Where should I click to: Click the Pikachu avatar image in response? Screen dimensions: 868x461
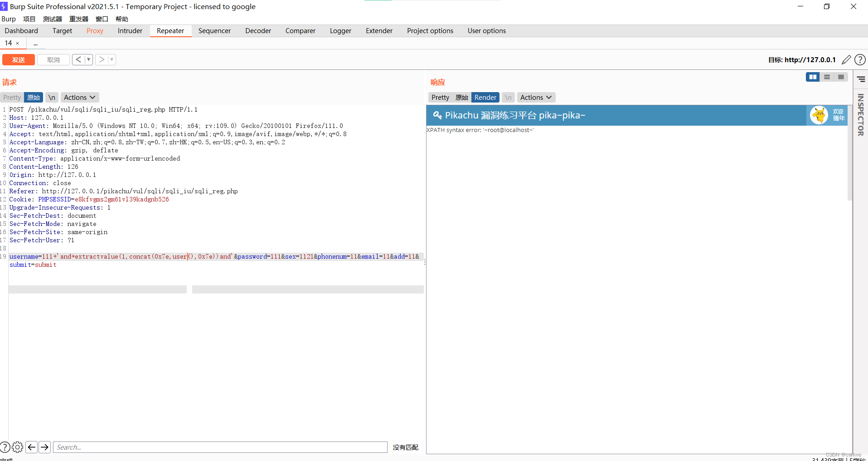click(819, 115)
